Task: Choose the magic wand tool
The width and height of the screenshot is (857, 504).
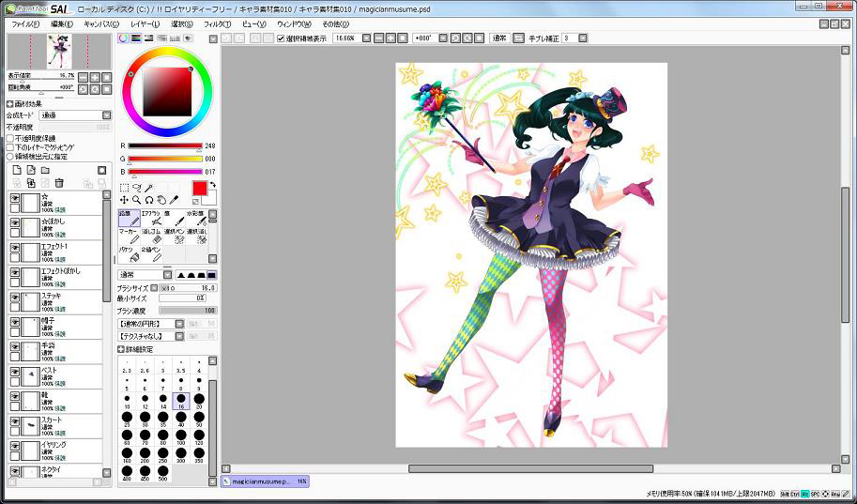Action: click(x=148, y=188)
